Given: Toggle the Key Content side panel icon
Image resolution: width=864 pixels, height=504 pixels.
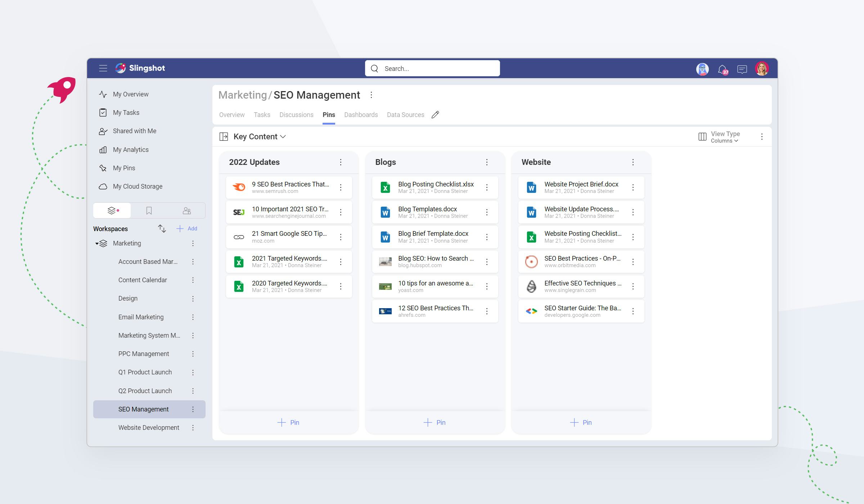Looking at the screenshot, I should pos(224,137).
